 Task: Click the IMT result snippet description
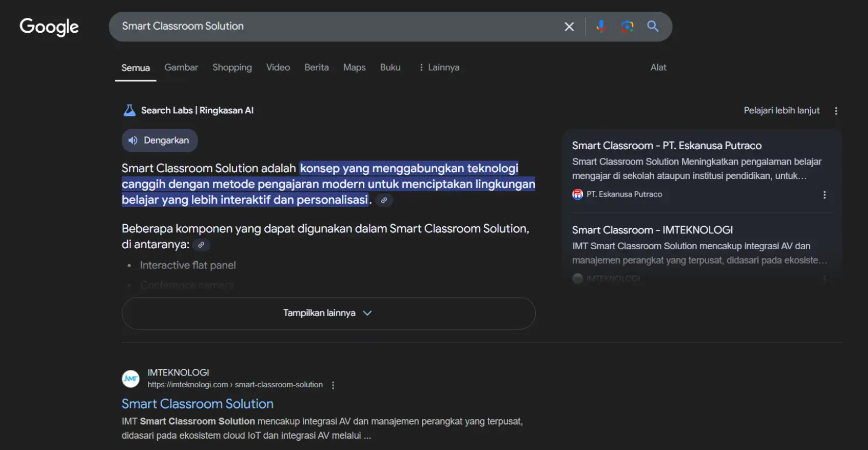pyautogui.click(x=323, y=429)
